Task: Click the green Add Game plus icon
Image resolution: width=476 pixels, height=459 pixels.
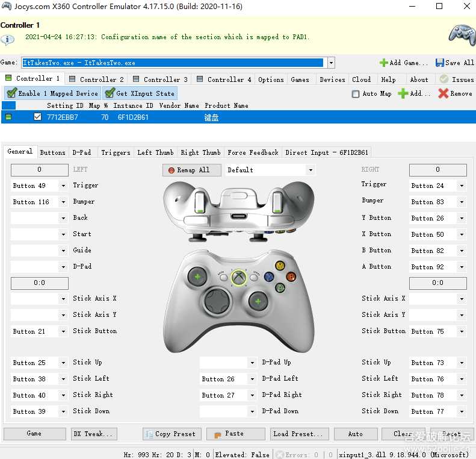Action: point(383,63)
